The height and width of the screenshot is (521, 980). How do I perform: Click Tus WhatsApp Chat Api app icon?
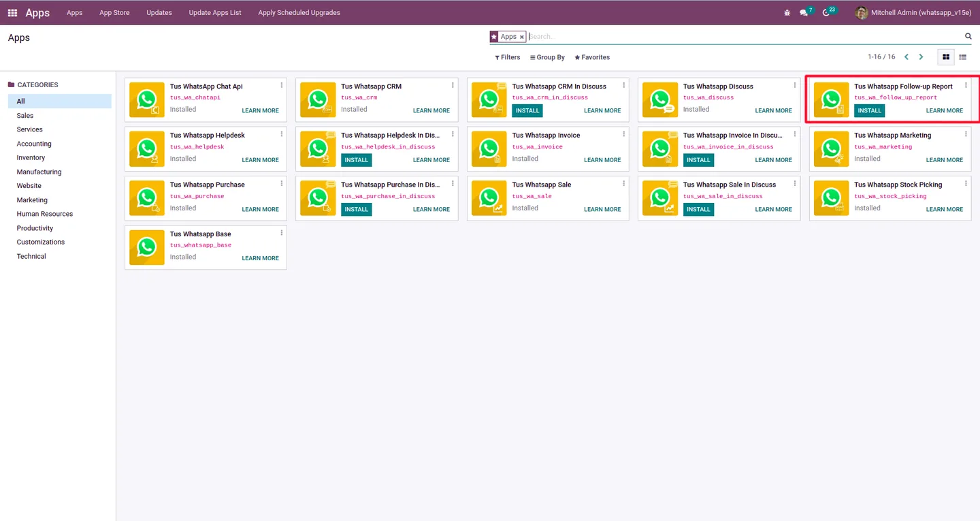147,100
